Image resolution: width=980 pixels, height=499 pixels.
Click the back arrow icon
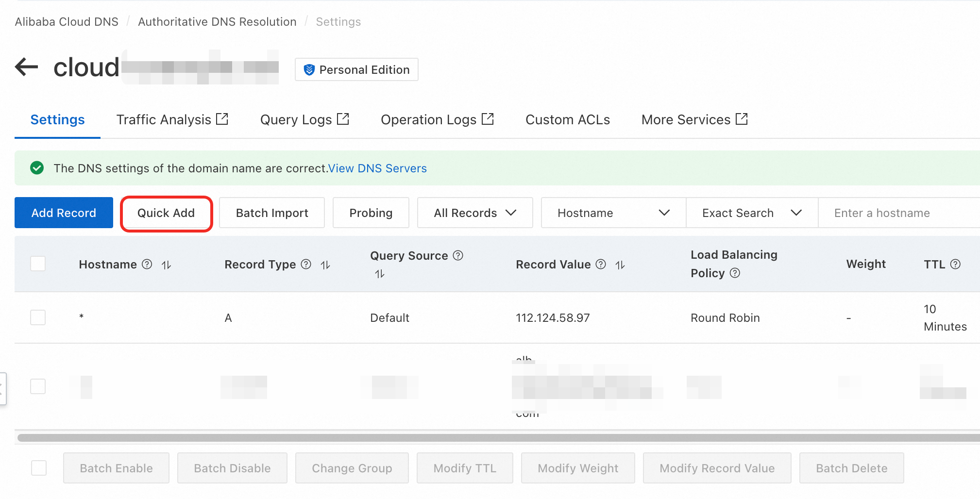coord(26,67)
